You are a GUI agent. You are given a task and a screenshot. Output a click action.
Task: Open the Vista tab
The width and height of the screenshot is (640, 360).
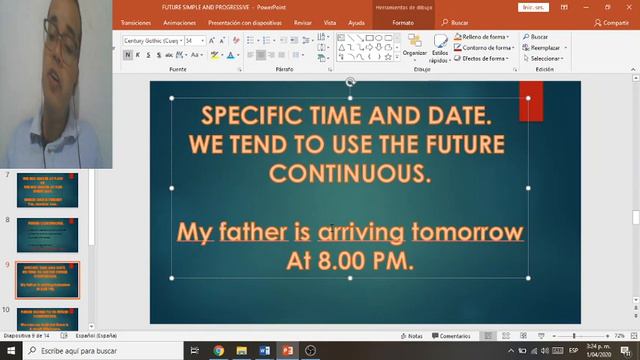(330, 23)
